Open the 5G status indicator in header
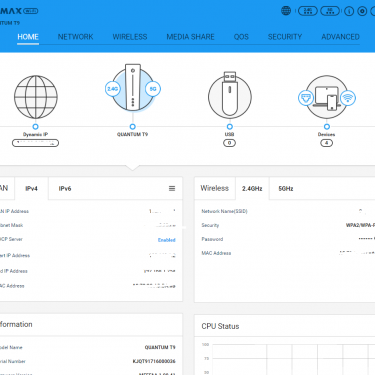 330,11
